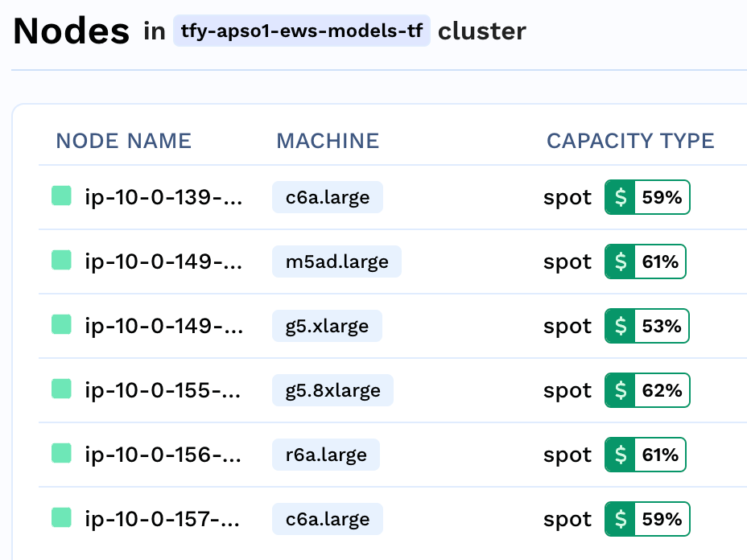Screen dimensions: 747x560
Task: Select the r6a.large machine badge
Action: tap(325, 455)
